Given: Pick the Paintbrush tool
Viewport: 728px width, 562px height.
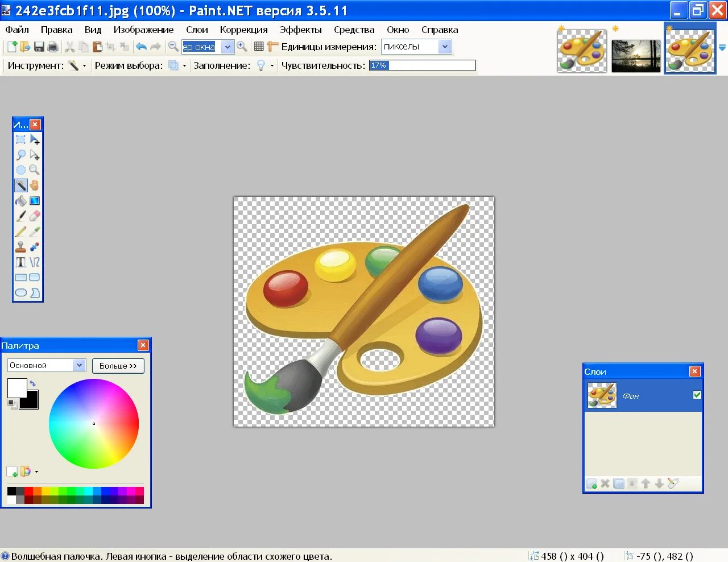Looking at the screenshot, I should coord(21,216).
